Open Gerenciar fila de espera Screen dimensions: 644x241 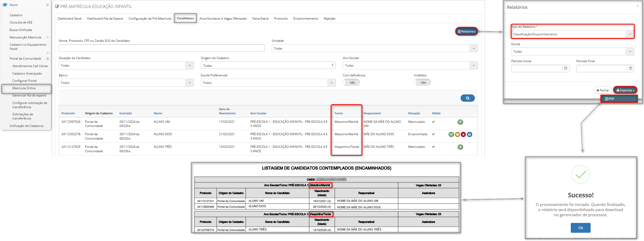tap(29, 95)
